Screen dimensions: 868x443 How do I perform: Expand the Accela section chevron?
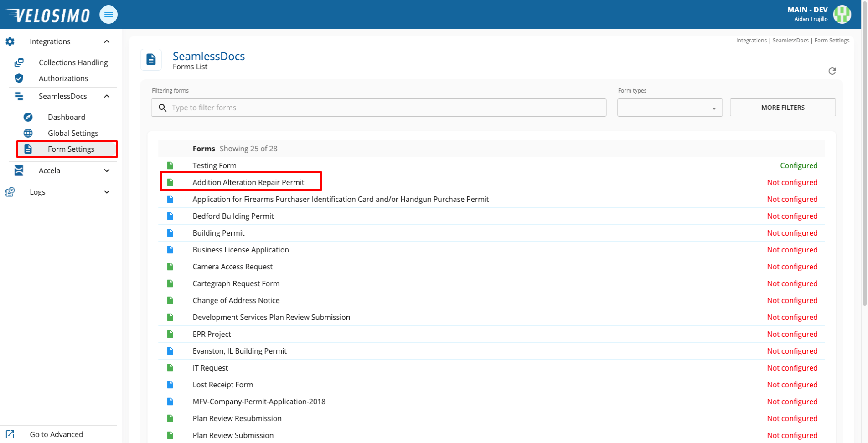pos(107,170)
